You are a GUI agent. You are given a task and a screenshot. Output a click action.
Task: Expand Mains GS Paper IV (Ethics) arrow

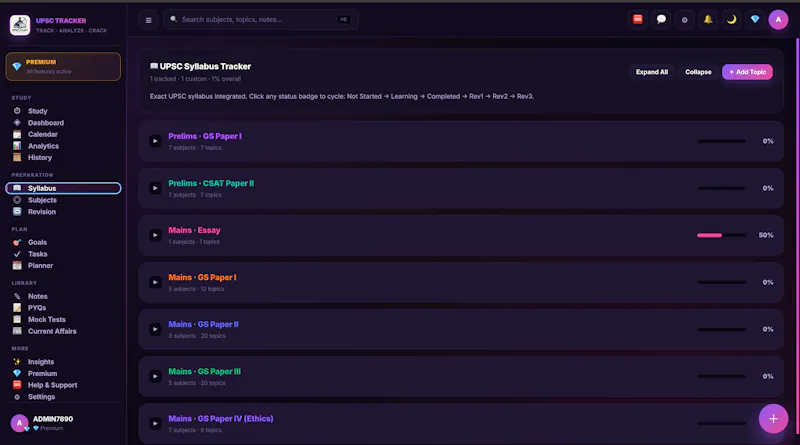tap(155, 423)
